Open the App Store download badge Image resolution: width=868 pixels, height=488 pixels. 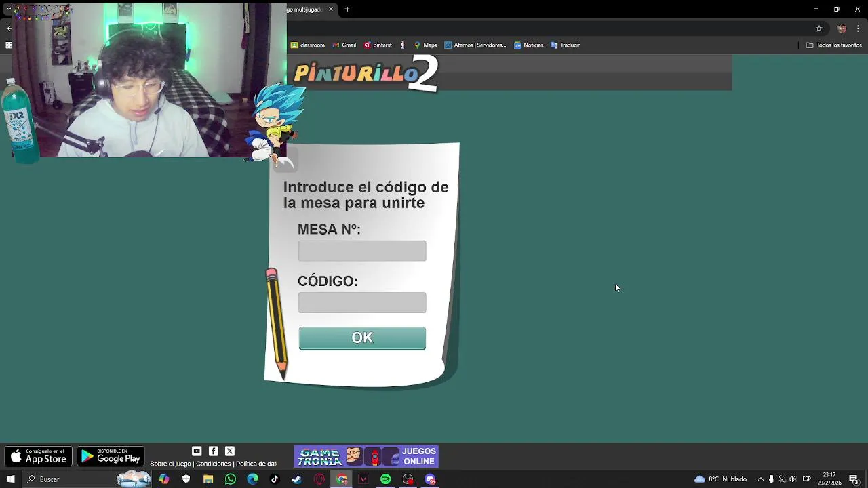pyautogui.click(x=39, y=456)
